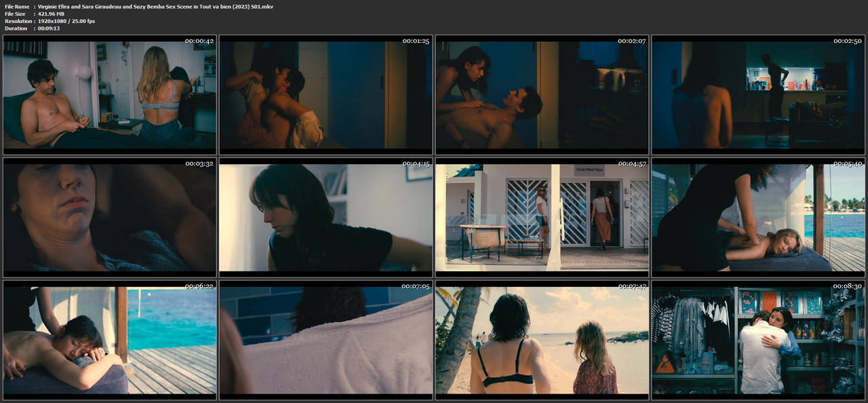Image resolution: width=868 pixels, height=403 pixels.
Task: Click the 'File Size' label
Action: pyautogui.click(x=15, y=14)
